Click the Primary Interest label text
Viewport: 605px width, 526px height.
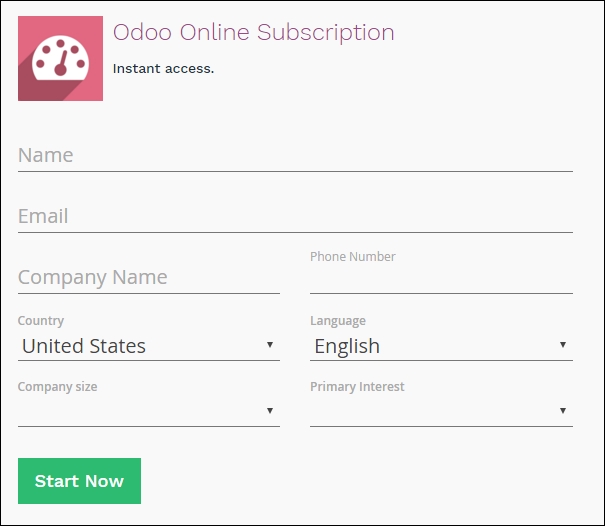click(357, 387)
